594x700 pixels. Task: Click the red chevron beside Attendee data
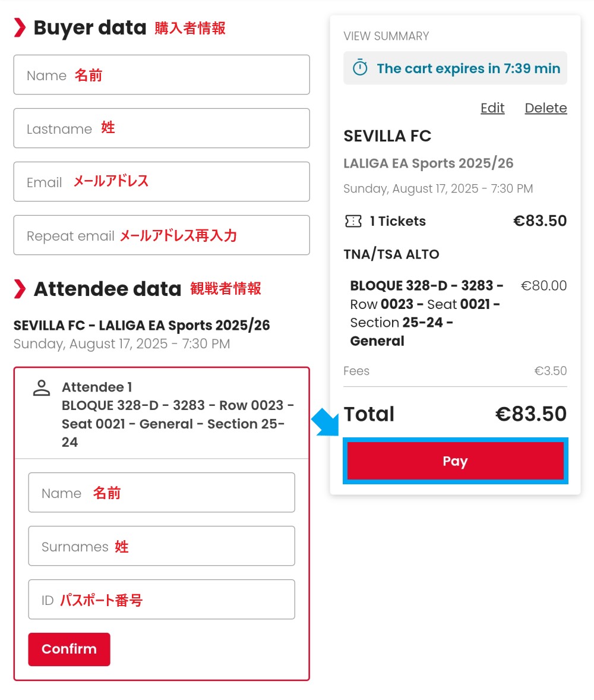point(20,289)
